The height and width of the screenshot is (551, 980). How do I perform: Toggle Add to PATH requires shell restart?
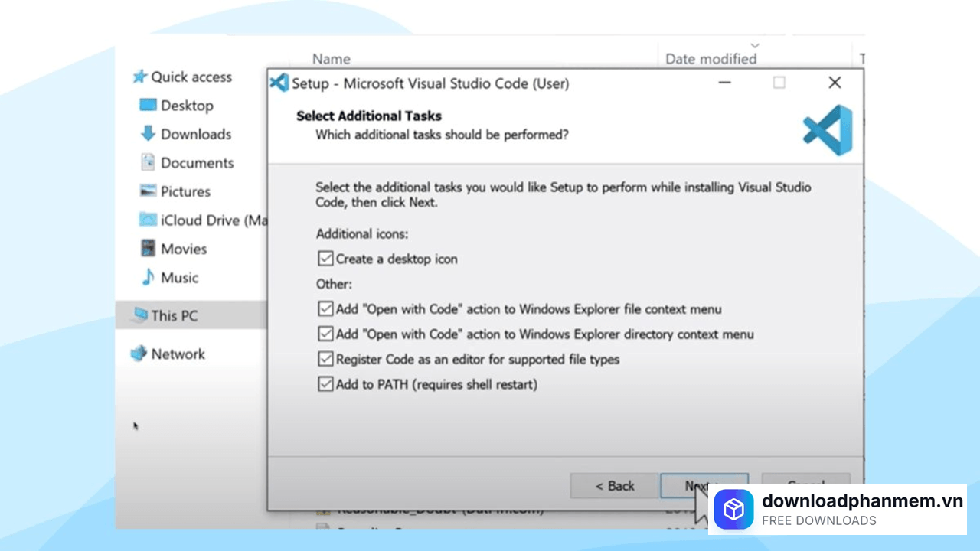325,384
